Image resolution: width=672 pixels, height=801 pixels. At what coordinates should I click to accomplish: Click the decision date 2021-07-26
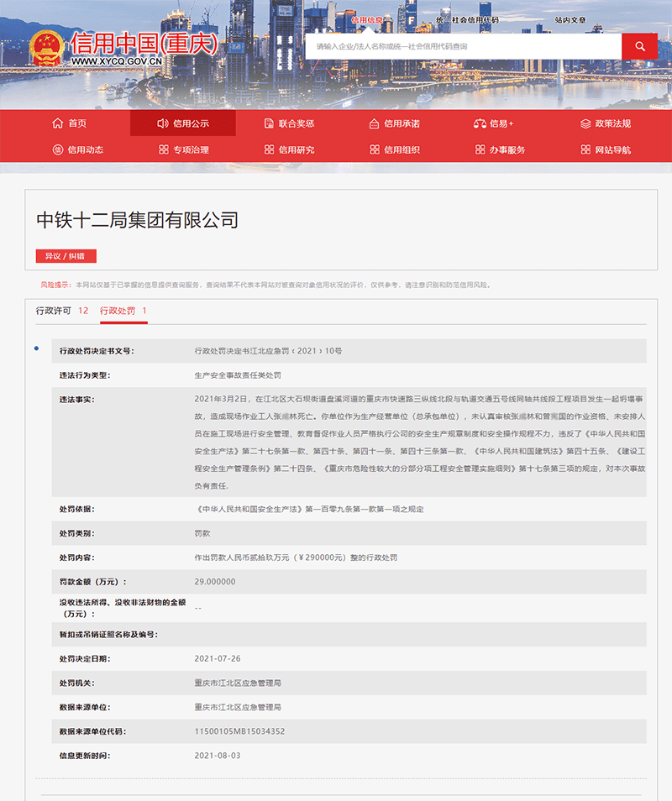point(218,659)
